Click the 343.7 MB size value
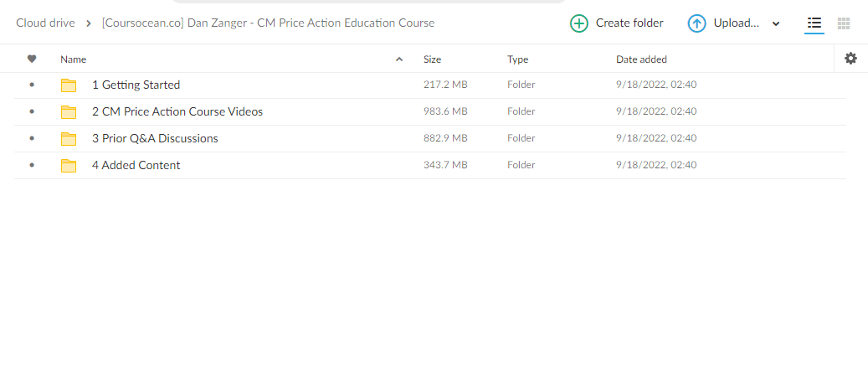Viewport: 868px width, 371px height. point(445,165)
